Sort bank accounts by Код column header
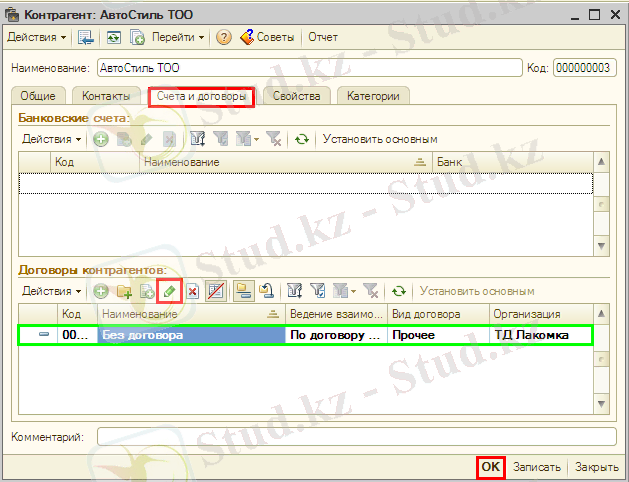 [95, 162]
